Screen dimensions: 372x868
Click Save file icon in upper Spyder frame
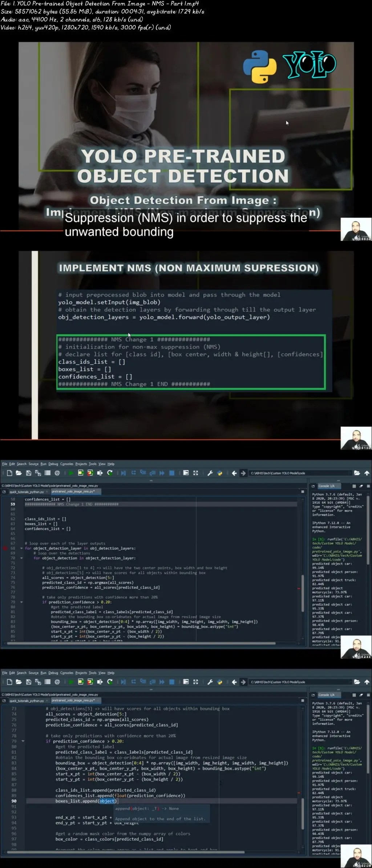[x=29, y=473]
